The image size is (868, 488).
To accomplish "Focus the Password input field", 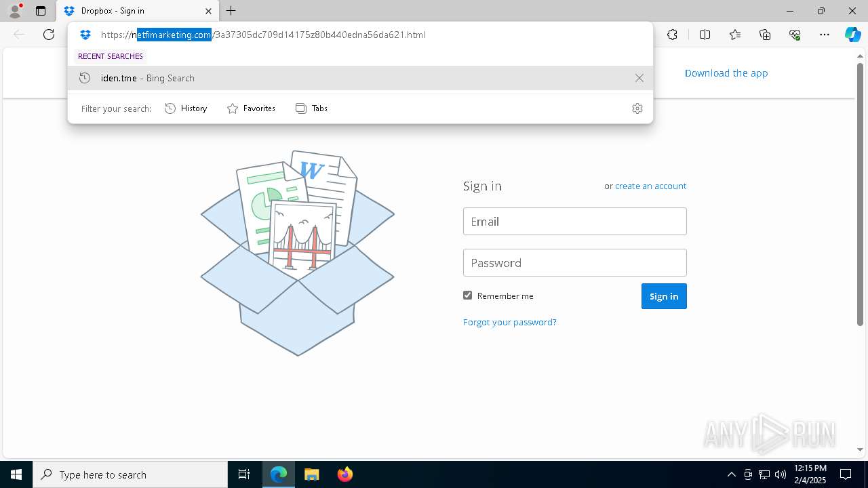I will pos(575,263).
